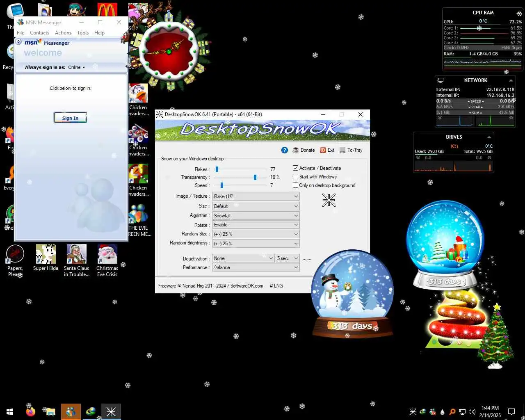Image resolution: width=525 pixels, height=420 pixels.
Task: Select the DesktopSnowOK snowflake taskbar button
Action: pos(111,411)
